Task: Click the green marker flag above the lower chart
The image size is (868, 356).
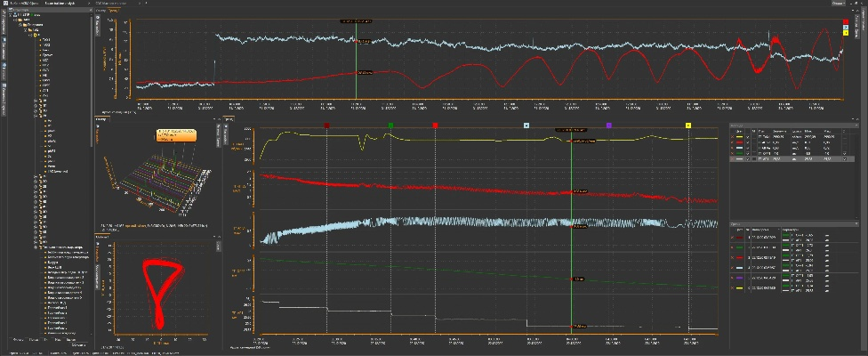Action: (390, 126)
